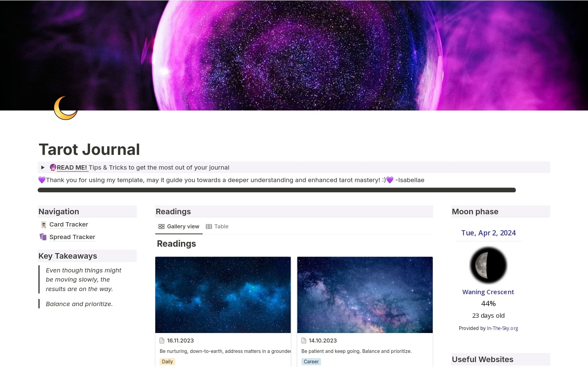Click the 'Be nurturing, down-to-earth' summary

[225, 351]
